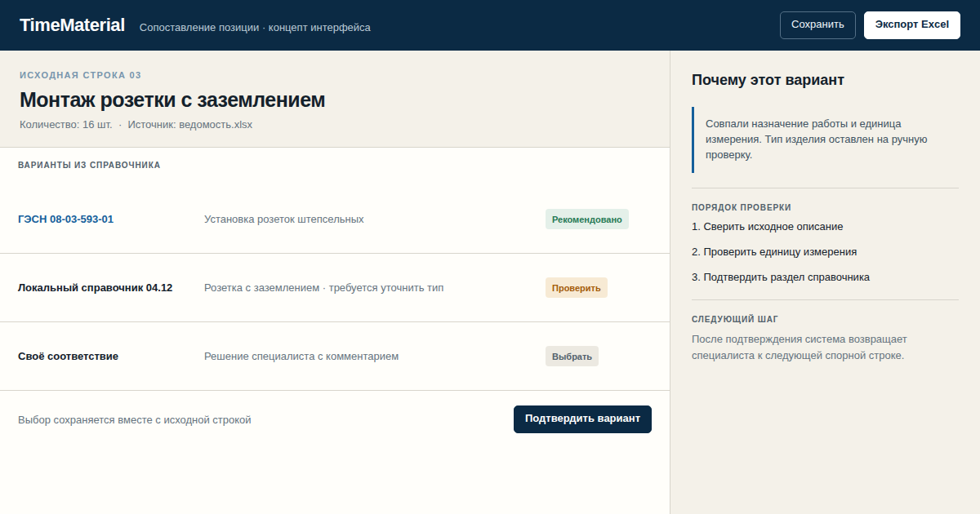Choose the Выбрать badge for Своё соответствие
The width and height of the screenshot is (980, 514).
point(572,357)
